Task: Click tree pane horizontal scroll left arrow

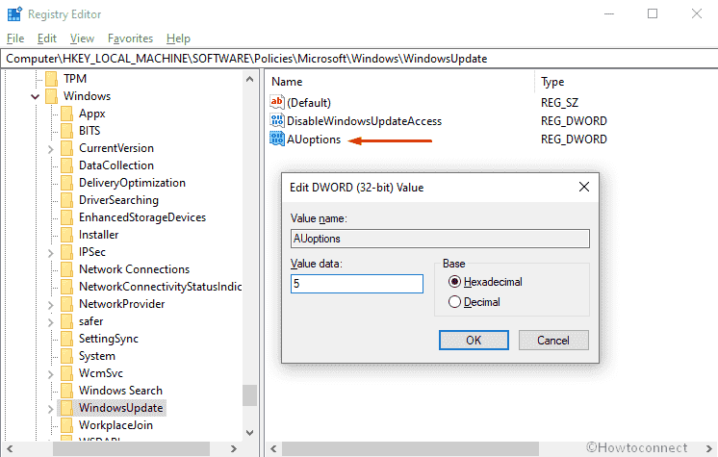Action: (x=10, y=449)
